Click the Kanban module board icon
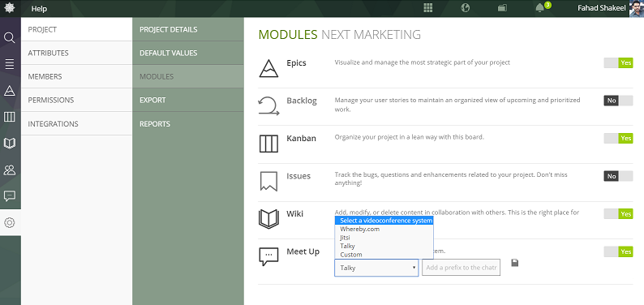 pos(268,144)
